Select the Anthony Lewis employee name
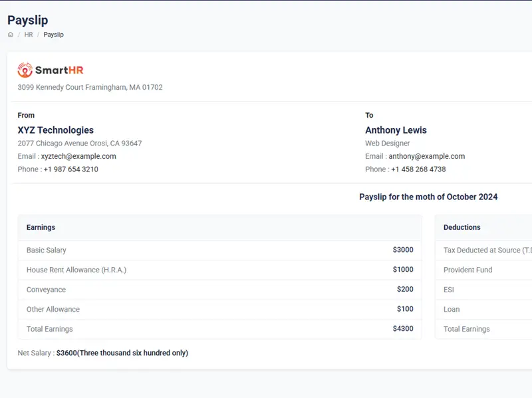532x398 pixels. pyautogui.click(x=396, y=130)
